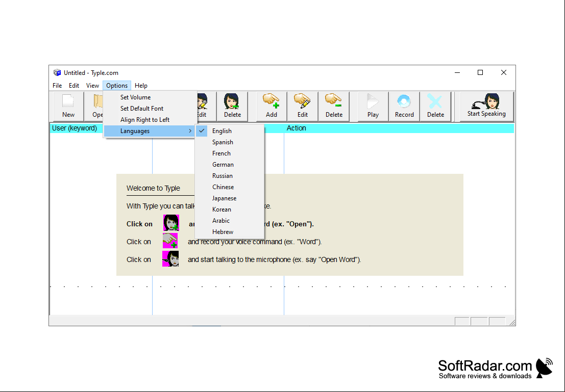
Task: Maximize the Typle window
Action: click(480, 73)
